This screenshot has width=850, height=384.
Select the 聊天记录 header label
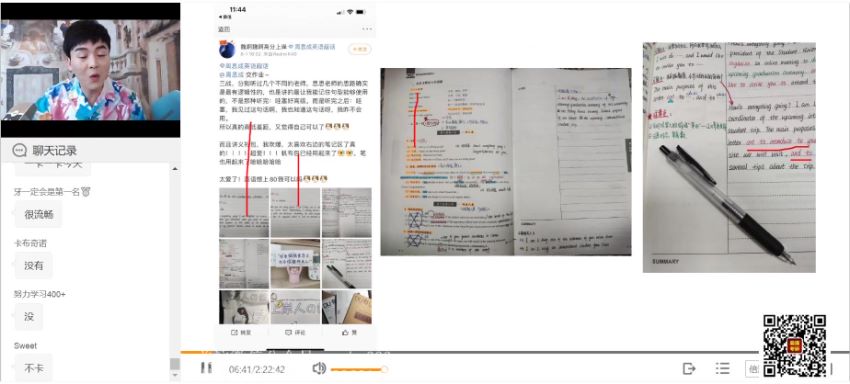coord(54,151)
